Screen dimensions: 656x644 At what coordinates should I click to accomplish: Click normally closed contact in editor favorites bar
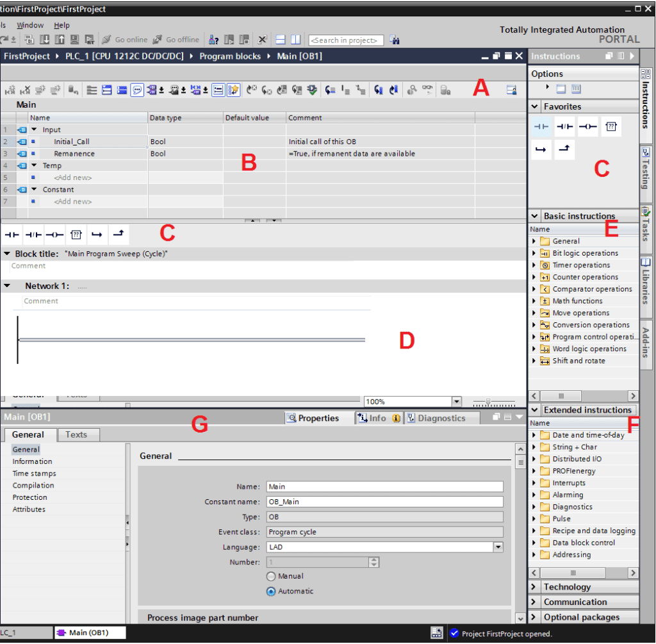tap(33, 235)
